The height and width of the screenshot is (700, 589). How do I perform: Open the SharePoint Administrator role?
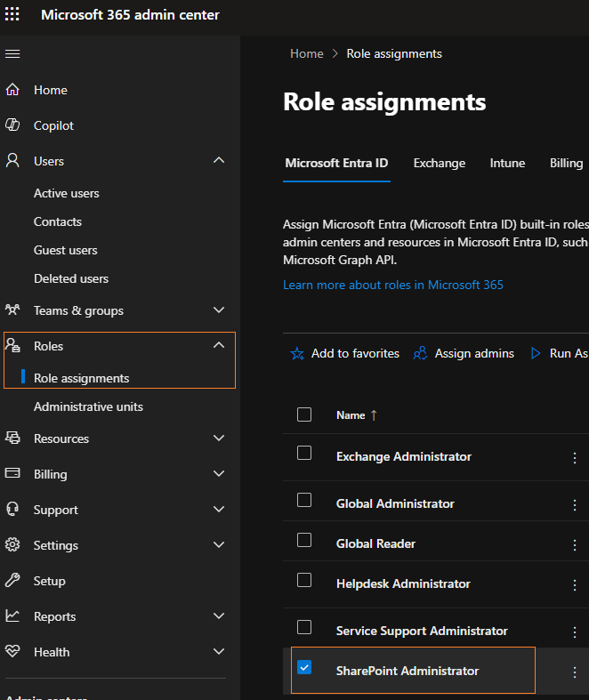click(x=407, y=671)
